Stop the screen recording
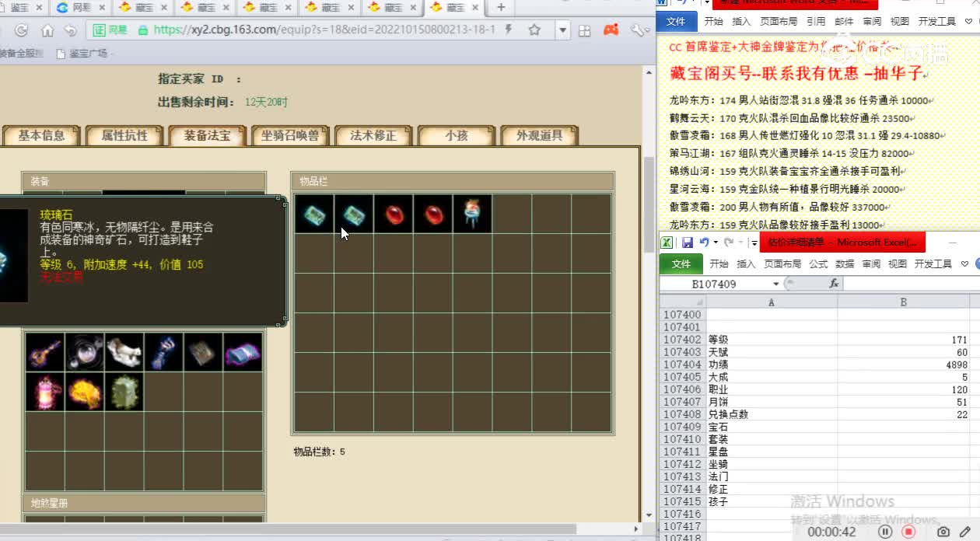 908,532
